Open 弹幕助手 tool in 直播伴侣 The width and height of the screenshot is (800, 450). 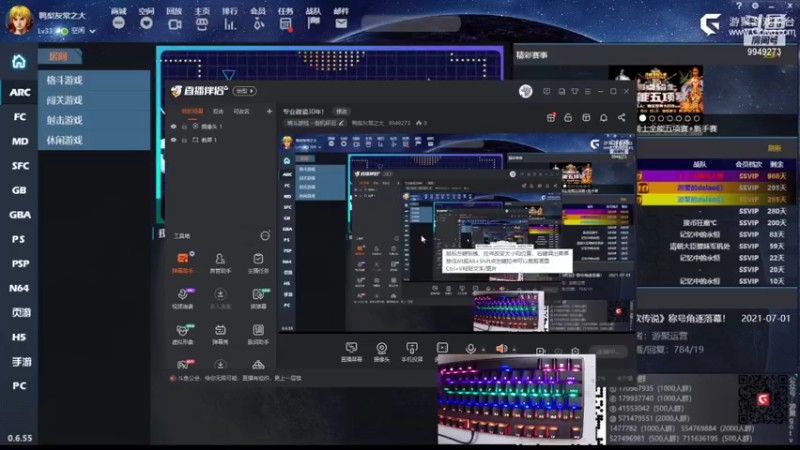point(183,262)
